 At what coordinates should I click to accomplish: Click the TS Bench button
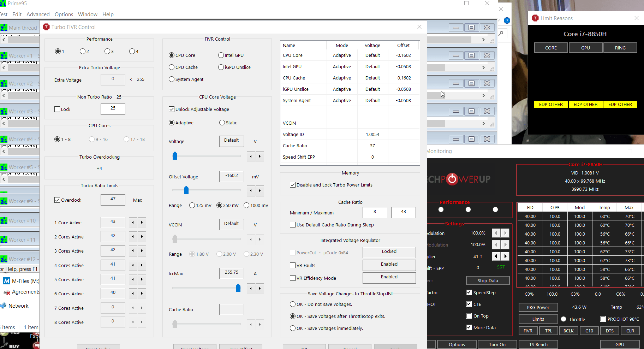pyautogui.click(x=538, y=344)
